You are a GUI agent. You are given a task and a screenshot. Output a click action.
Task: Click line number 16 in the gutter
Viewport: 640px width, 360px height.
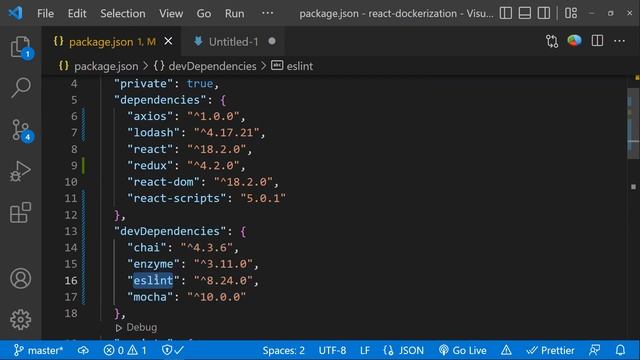[x=71, y=280]
